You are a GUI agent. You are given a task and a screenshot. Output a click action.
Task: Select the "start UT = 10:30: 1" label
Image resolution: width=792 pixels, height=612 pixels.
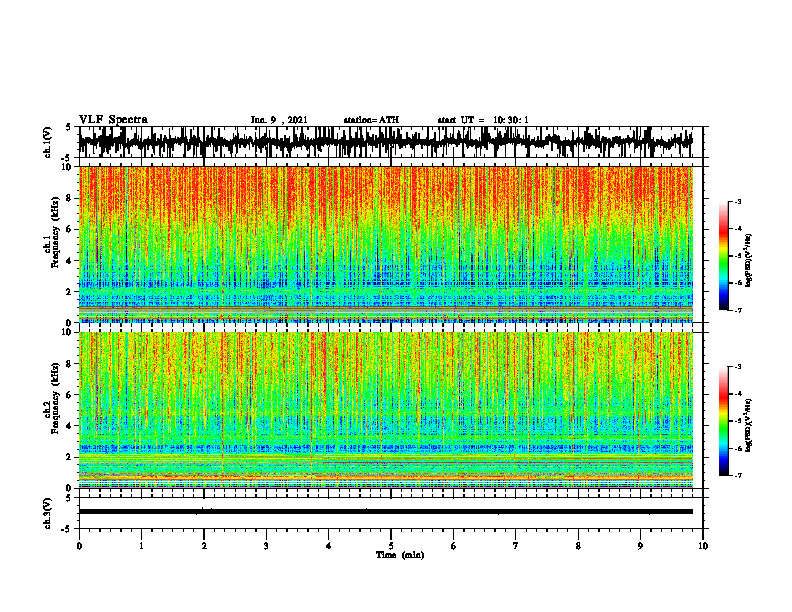tap(483, 120)
